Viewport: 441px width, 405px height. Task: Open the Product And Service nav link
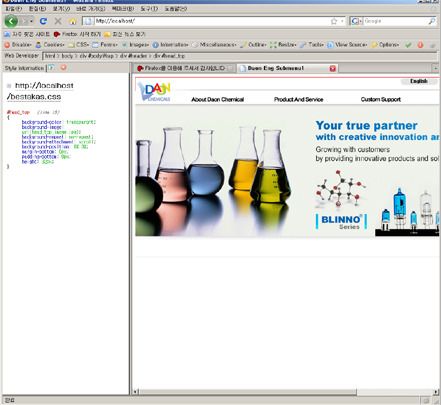point(298,99)
